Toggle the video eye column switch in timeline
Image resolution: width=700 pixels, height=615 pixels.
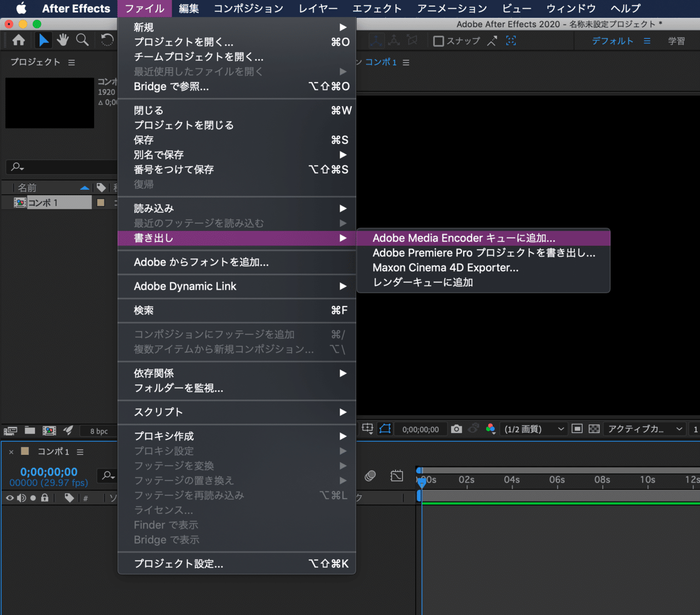click(x=10, y=497)
